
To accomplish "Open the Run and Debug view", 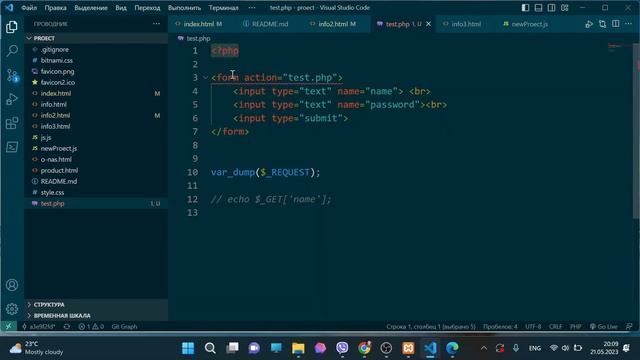I will tap(12, 99).
